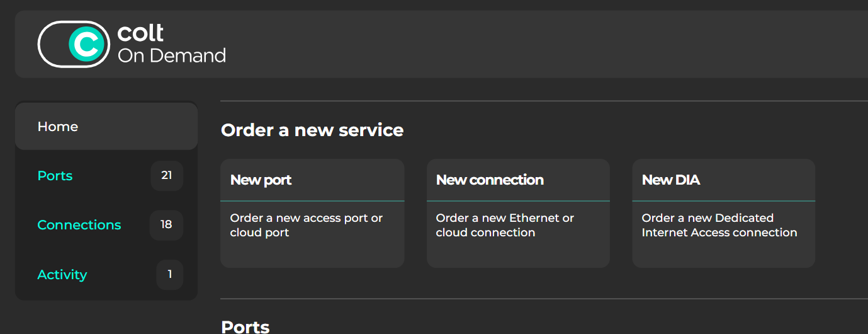The image size is (868, 334).
Task: Click "Order a new access port" description
Action: [x=307, y=225]
